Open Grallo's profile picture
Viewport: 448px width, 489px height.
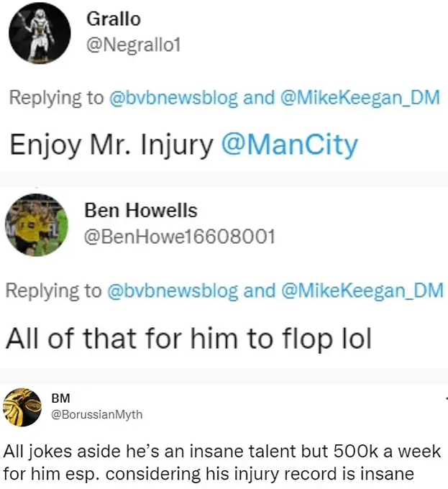coord(39,33)
